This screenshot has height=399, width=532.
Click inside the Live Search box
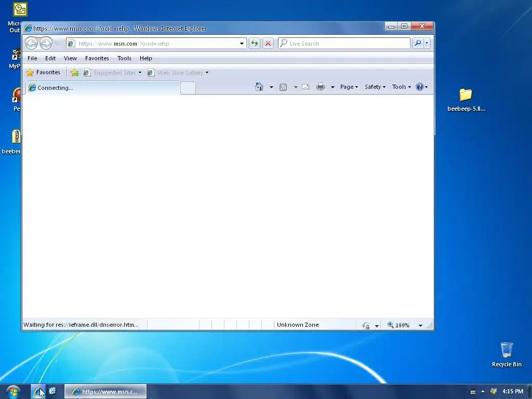pos(344,44)
